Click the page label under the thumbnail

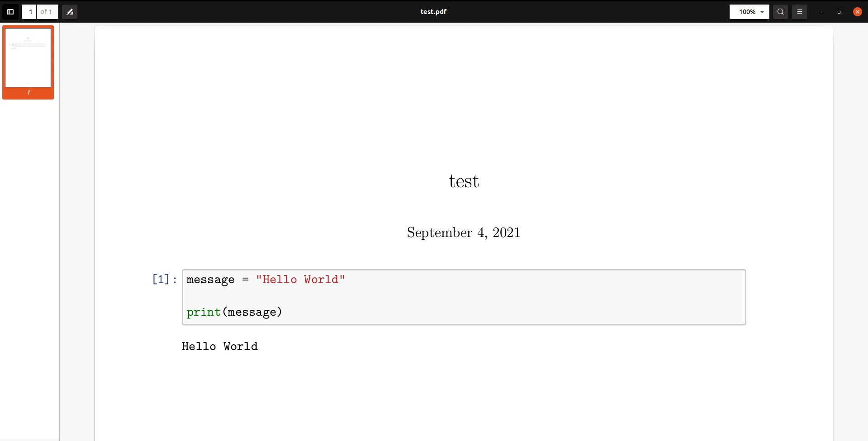point(28,93)
